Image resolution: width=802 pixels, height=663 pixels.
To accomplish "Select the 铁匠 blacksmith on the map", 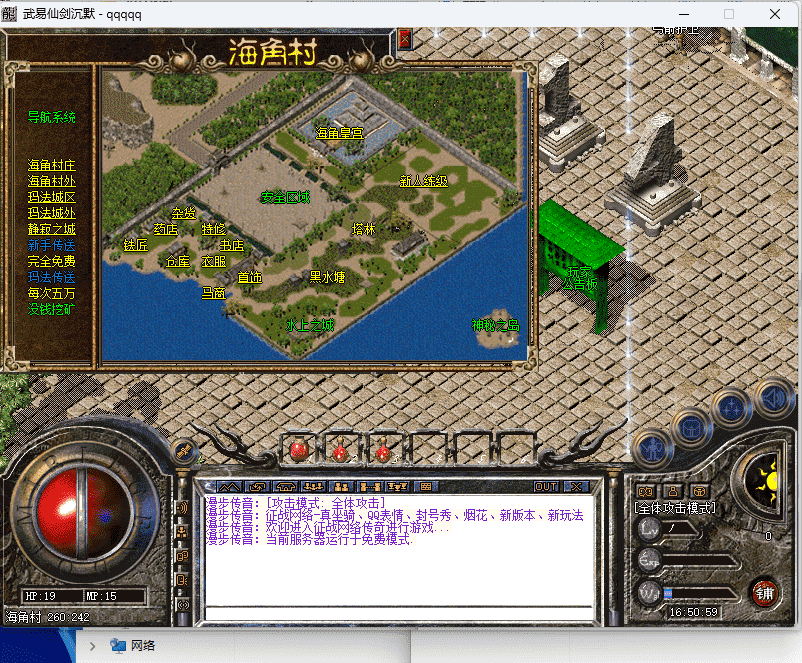I will click(136, 245).
